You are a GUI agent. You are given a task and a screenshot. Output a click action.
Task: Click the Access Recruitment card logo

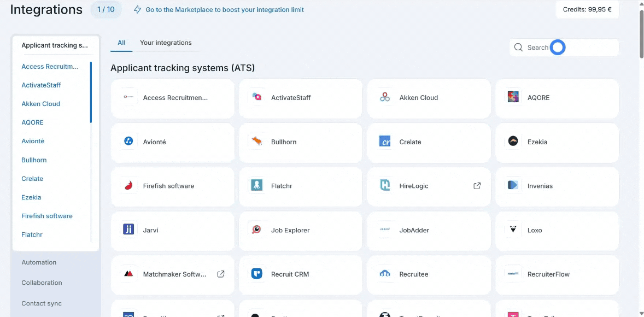pyautogui.click(x=128, y=97)
